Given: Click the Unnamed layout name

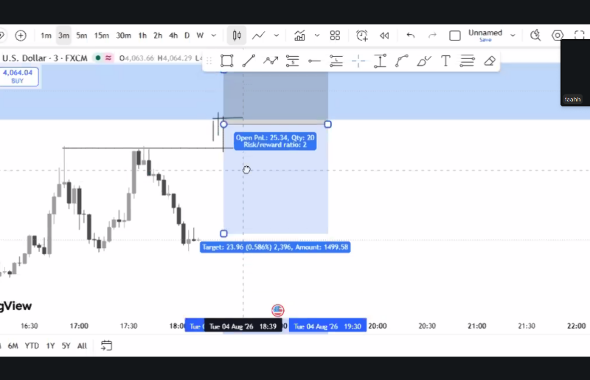Looking at the screenshot, I should pyautogui.click(x=485, y=33).
